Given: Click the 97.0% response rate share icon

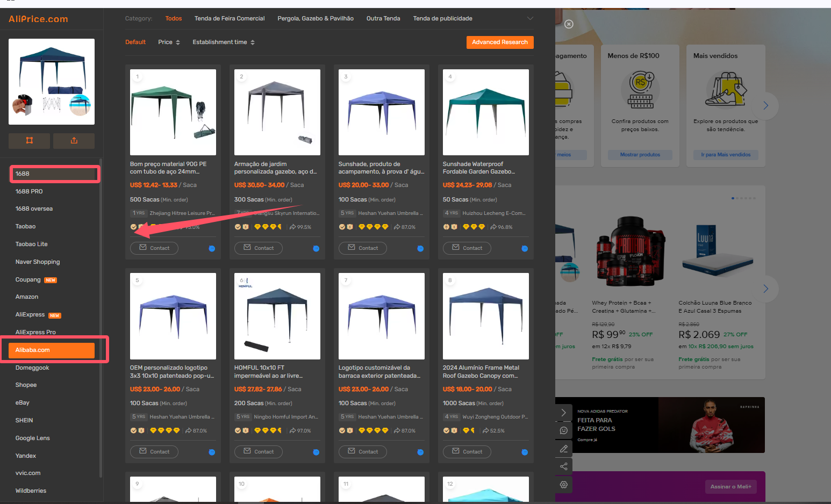Looking at the screenshot, I should coord(292,431).
